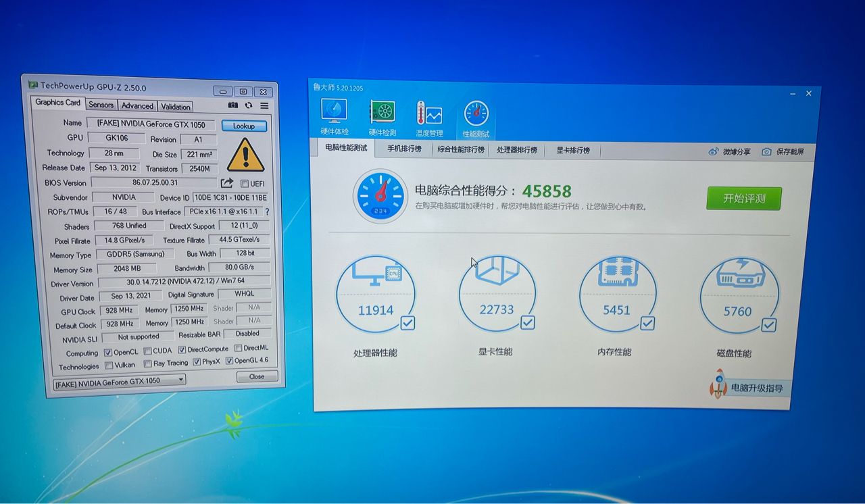Click the BIOS share/export icon
This screenshot has width=865, height=504.
(x=227, y=183)
